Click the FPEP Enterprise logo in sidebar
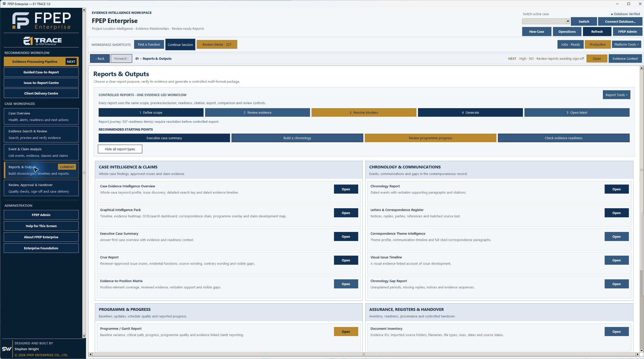 pyautogui.click(x=42, y=21)
